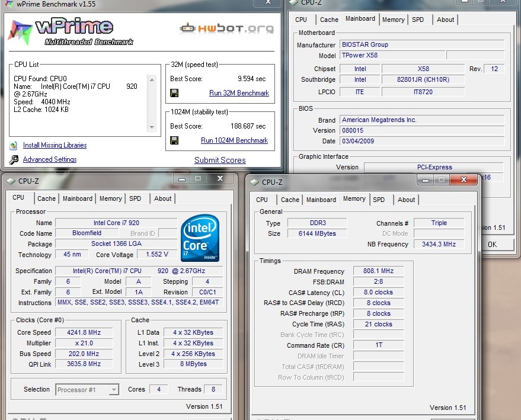Click the Submit Scores link
Screen dimensions: 521x420
[x=220, y=160]
